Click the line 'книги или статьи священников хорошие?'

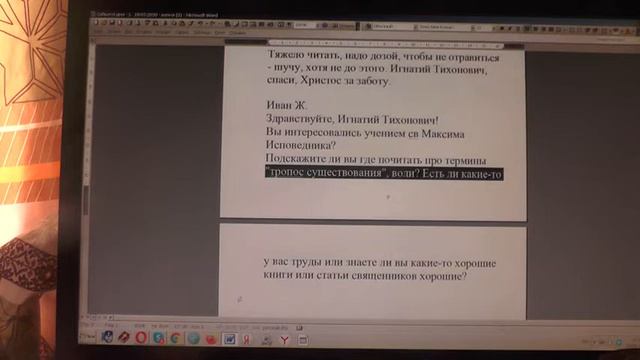365,276
